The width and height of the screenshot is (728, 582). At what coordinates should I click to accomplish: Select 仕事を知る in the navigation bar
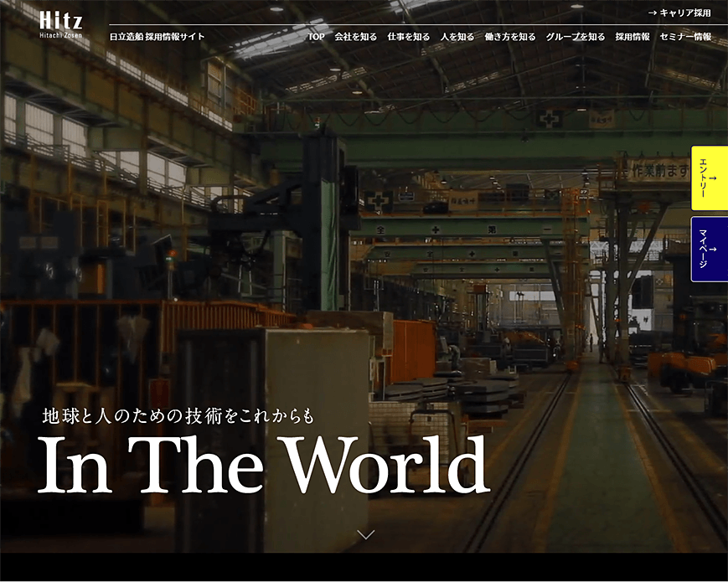point(408,37)
